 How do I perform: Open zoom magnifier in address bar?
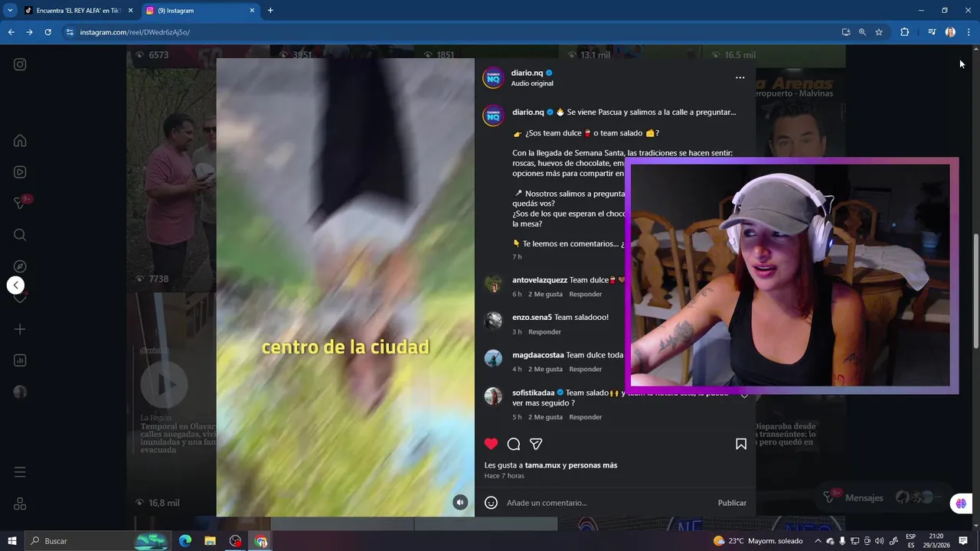point(862,32)
